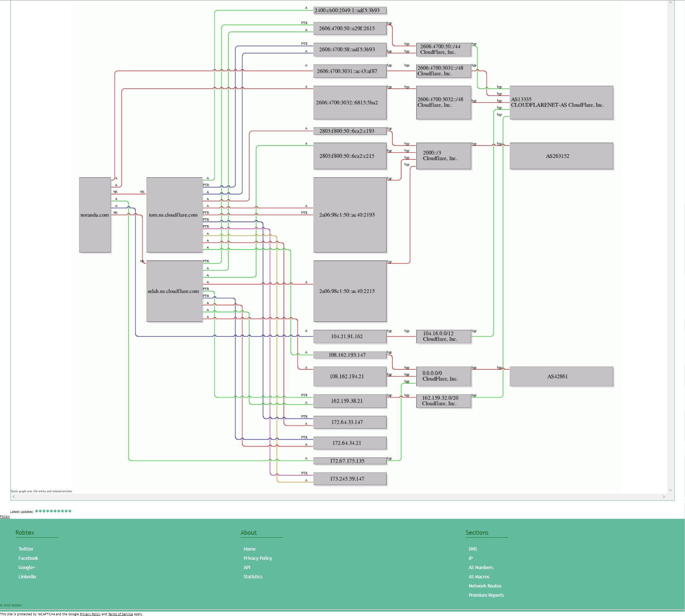Click the 2606:4700:3032::/48 Cloudflare route node
This screenshot has height=616, width=685.
point(444,102)
